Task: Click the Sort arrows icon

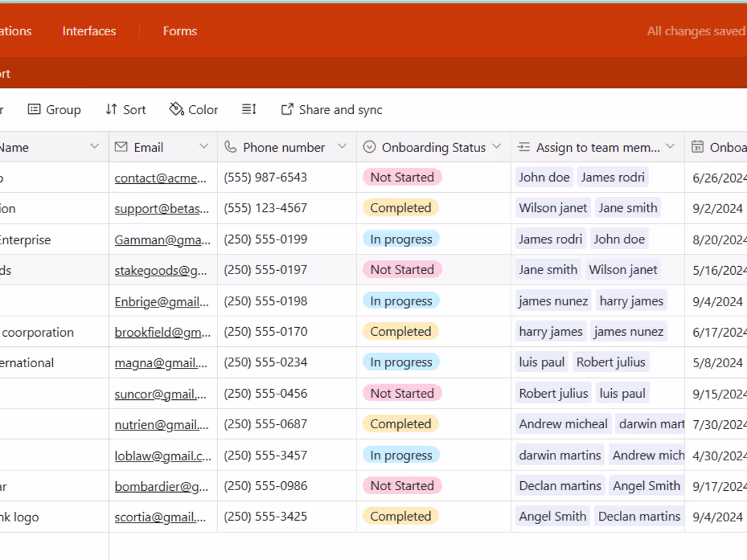Action: [x=111, y=109]
